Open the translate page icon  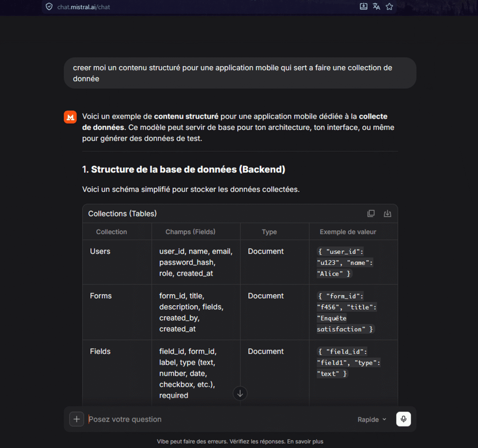[x=377, y=7]
